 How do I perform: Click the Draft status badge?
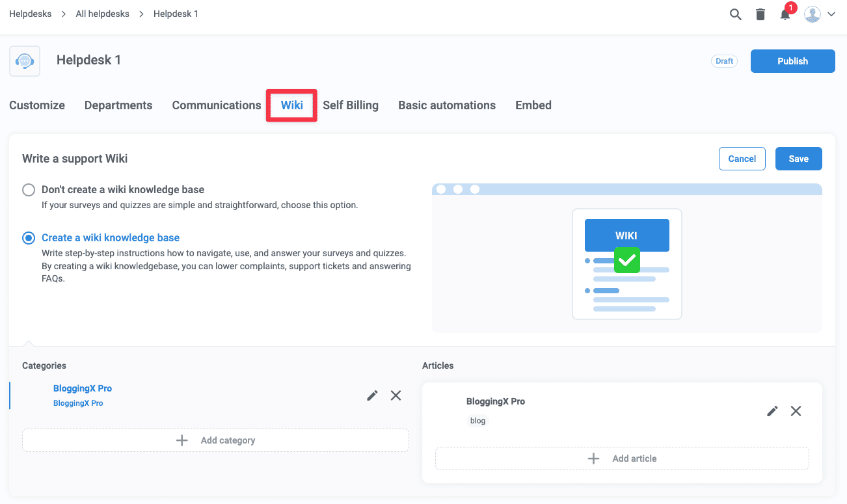pyautogui.click(x=725, y=61)
